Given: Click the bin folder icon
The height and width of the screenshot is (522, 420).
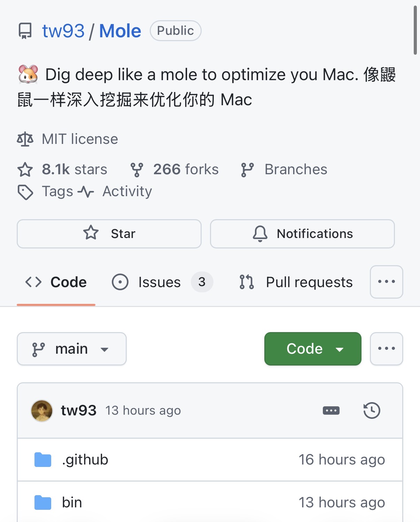Looking at the screenshot, I should 43,502.
